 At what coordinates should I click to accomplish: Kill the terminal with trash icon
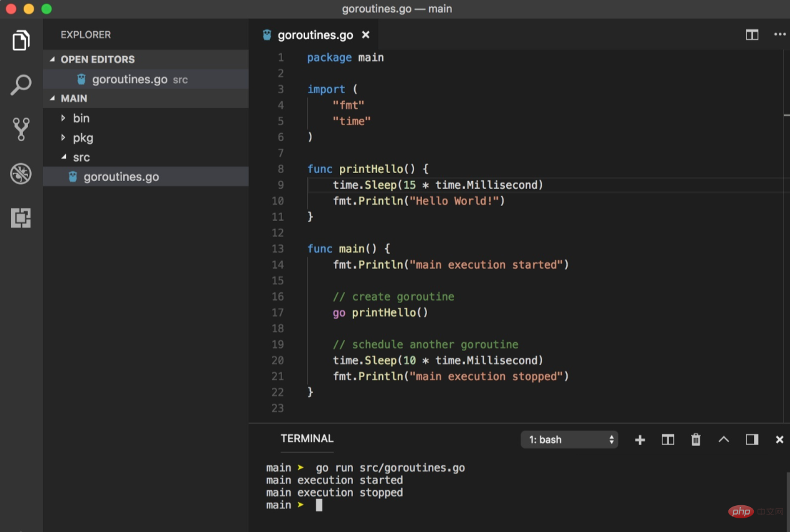(696, 440)
